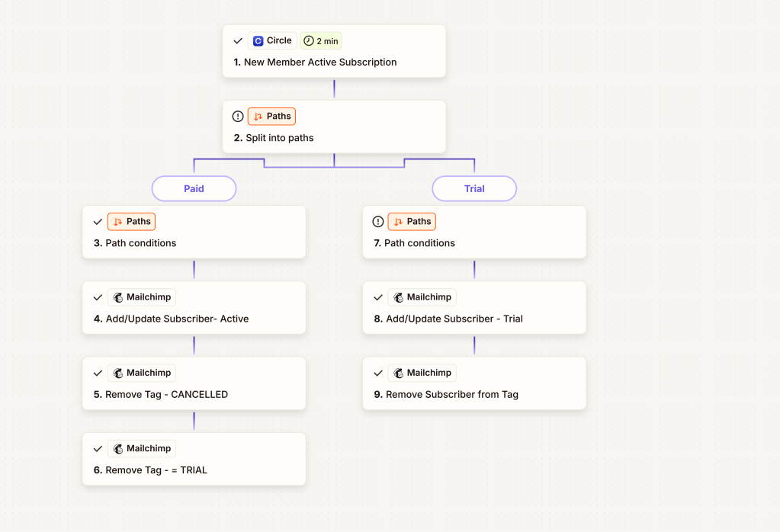This screenshot has width=780, height=532.
Task: Click the Mailchimp badge on step 6
Action: point(142,449)
